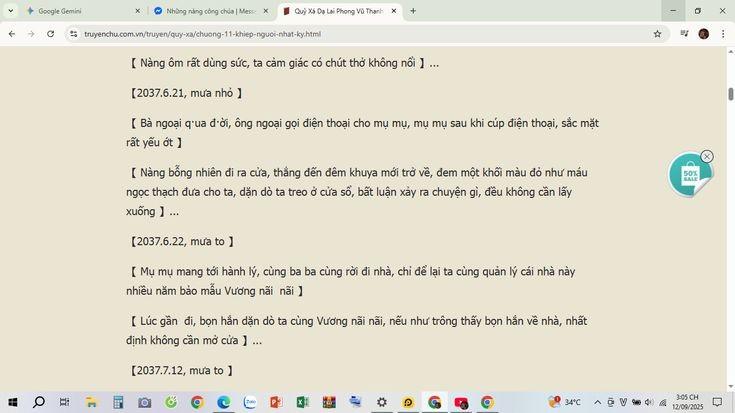Bookmark this page with the star icon
The width and height of the screenshot is (735, 413).
(x=657, y=34)
